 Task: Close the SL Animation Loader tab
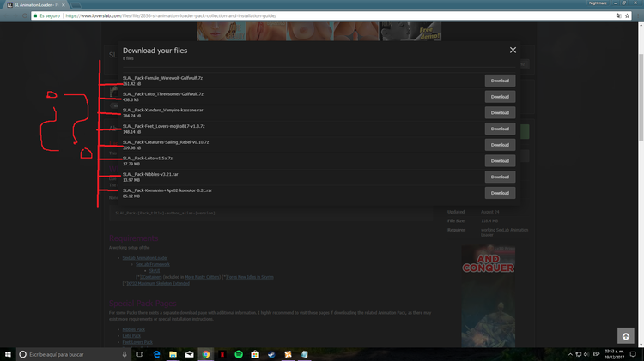(x=64, y=5)
